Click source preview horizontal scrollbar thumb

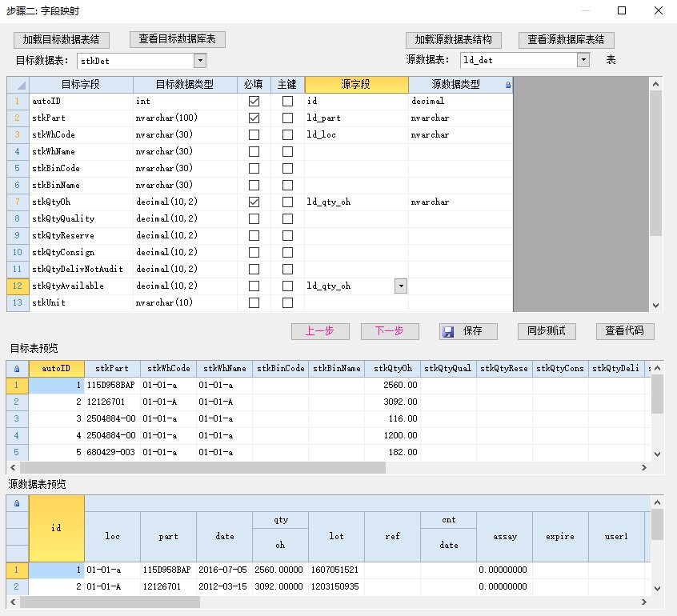point(110,602)
